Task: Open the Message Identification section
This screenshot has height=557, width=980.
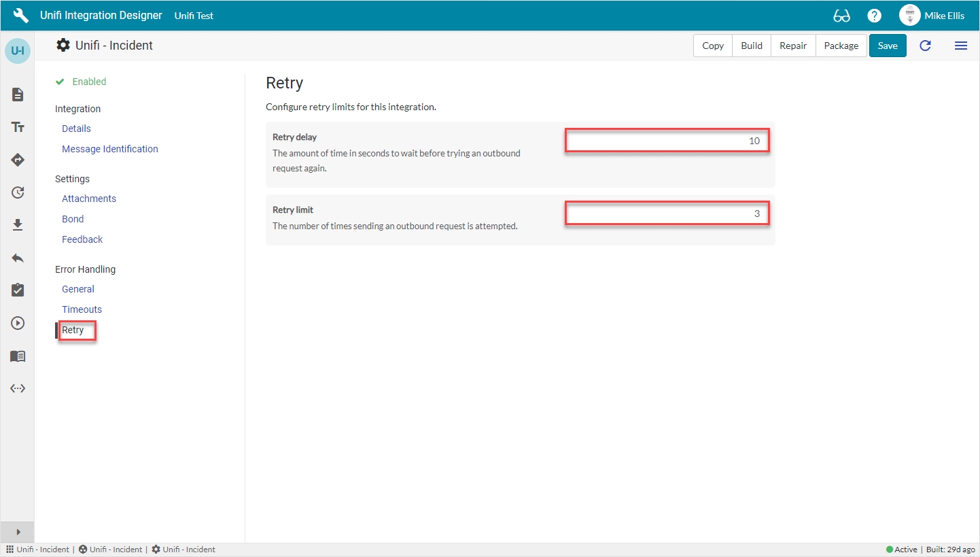Action: pyautogui.click(x=109, y=149)
